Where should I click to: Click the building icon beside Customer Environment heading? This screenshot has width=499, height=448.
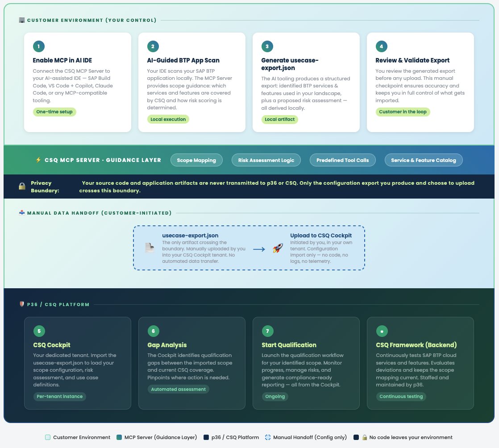(21, 20)
